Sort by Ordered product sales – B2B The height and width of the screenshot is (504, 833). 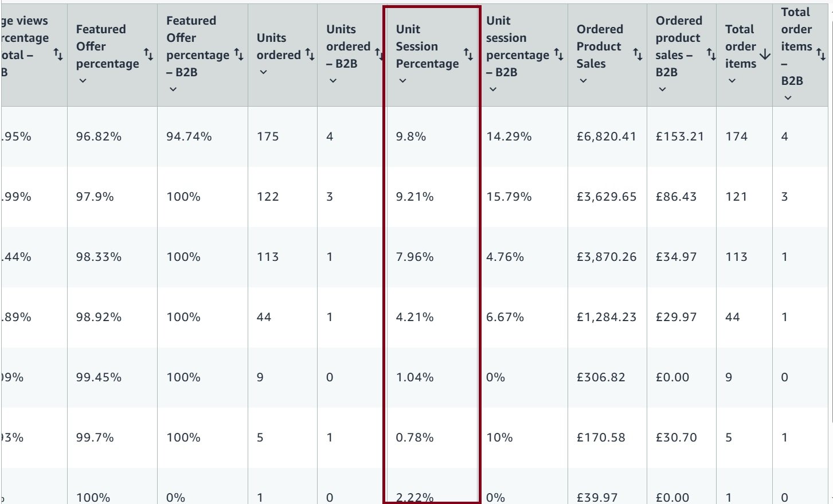point(711,54)
